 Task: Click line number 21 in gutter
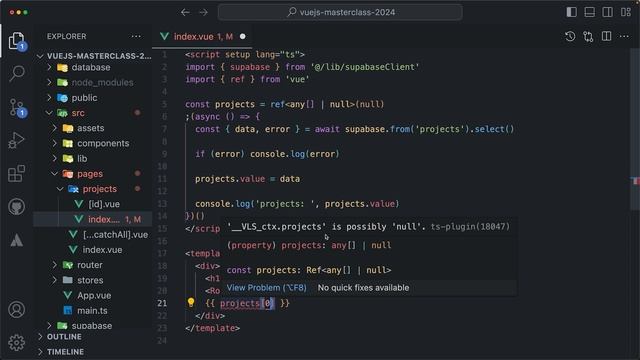[x=162, y=303]
